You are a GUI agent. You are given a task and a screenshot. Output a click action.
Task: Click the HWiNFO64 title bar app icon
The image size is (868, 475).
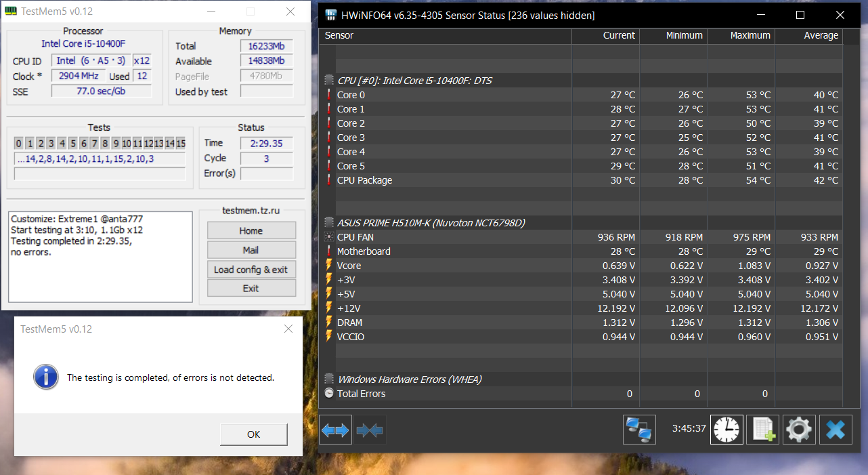[331, 15]
